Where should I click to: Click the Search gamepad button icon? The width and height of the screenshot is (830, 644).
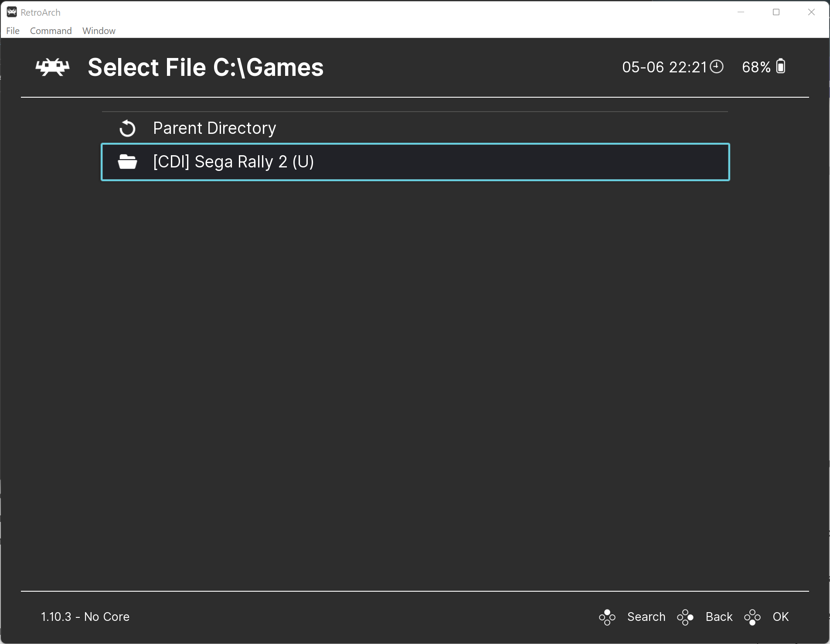(607, 617)
